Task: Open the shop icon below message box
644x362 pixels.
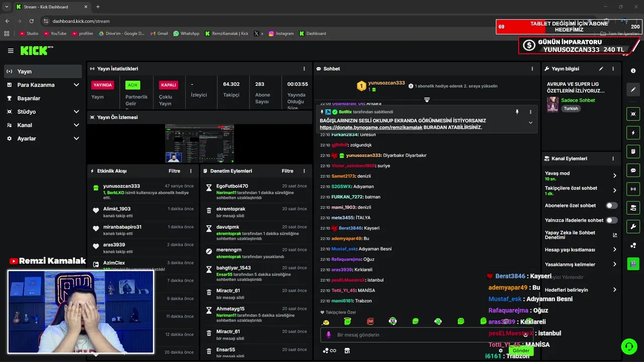Action: 347,350
